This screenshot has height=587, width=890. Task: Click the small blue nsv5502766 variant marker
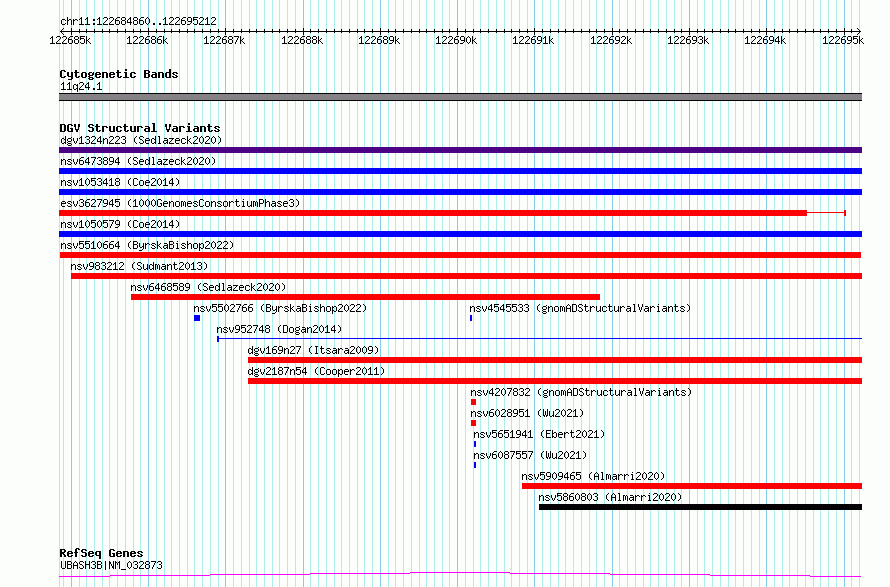pyautogui.click(x=197, y=318)
